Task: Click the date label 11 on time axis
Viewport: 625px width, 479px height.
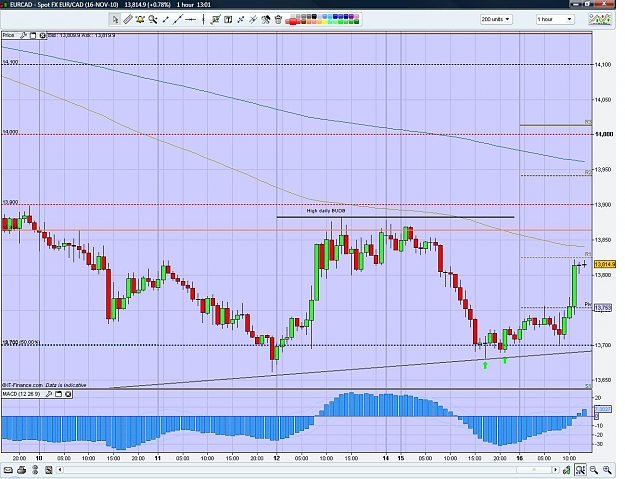Action: click(x=158, y=458)
